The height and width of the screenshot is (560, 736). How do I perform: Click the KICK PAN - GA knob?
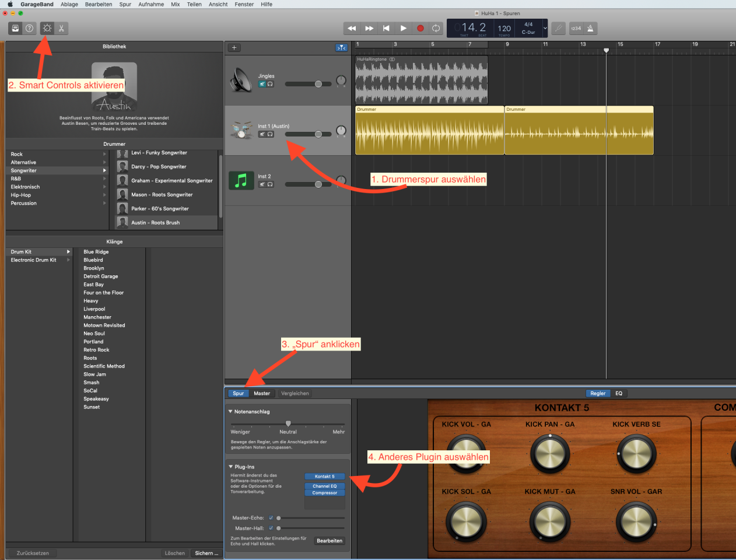[549, 453]
